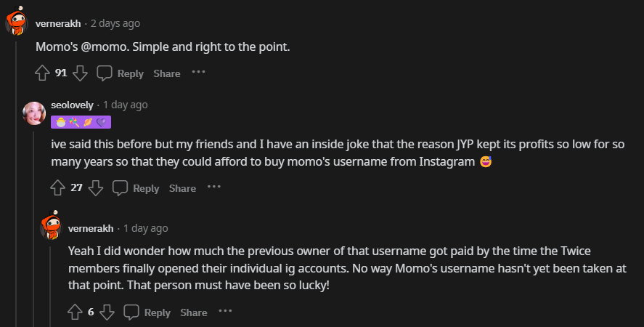Reply to seolovely's comment
Image resolution: width=644 pixels, height=327 pixels.
click(x=136, y=188)
